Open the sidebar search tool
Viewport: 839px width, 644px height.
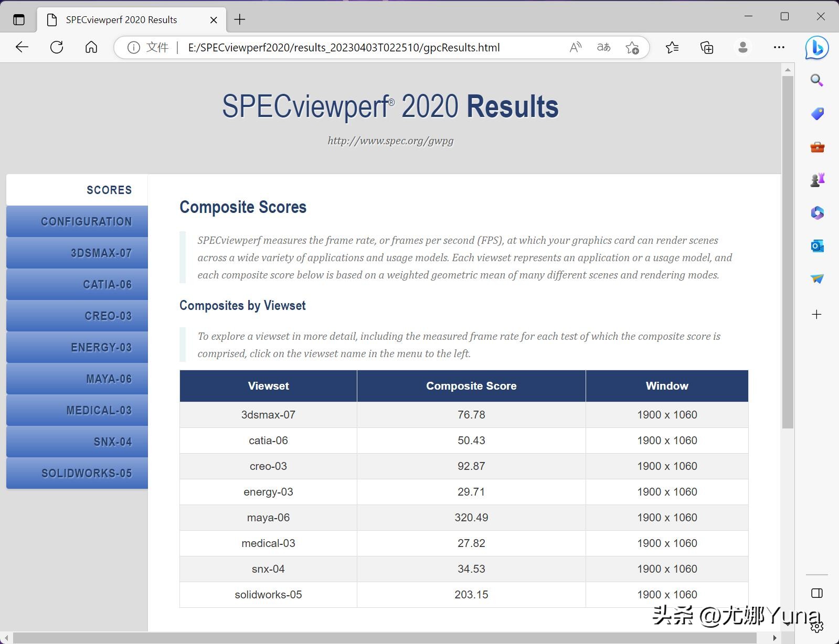tap(817, 80)
